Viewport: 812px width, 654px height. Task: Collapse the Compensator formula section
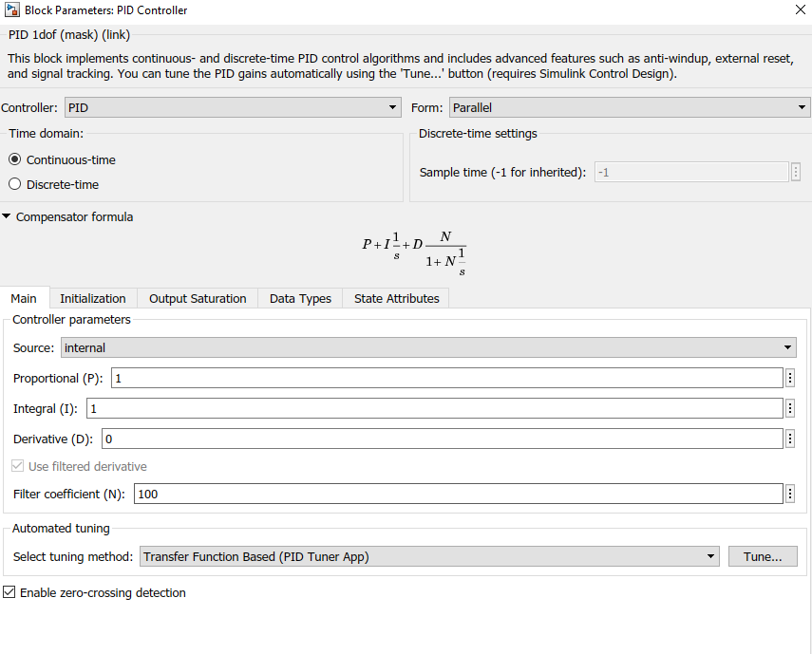pyautogui.click(x=7, y=216)
